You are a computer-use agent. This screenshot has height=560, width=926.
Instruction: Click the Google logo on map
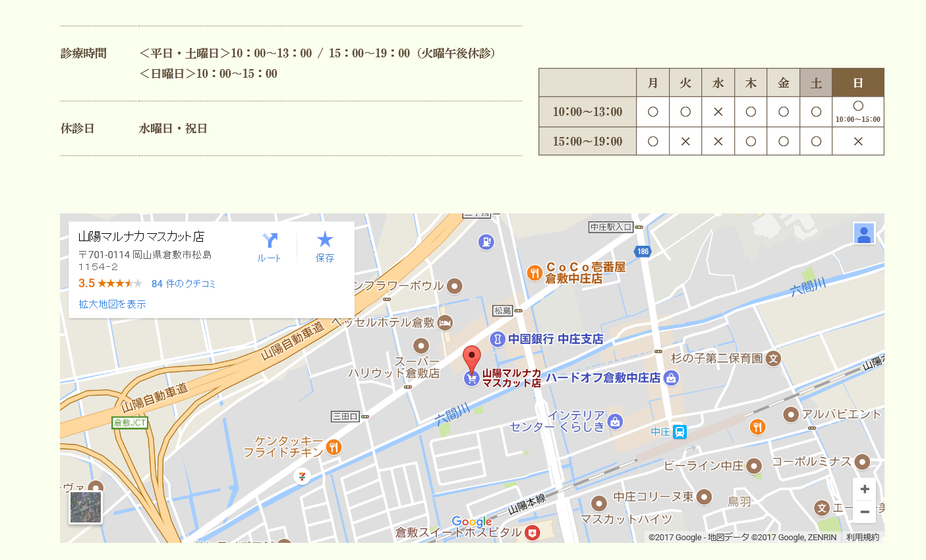tap(472, 522)
